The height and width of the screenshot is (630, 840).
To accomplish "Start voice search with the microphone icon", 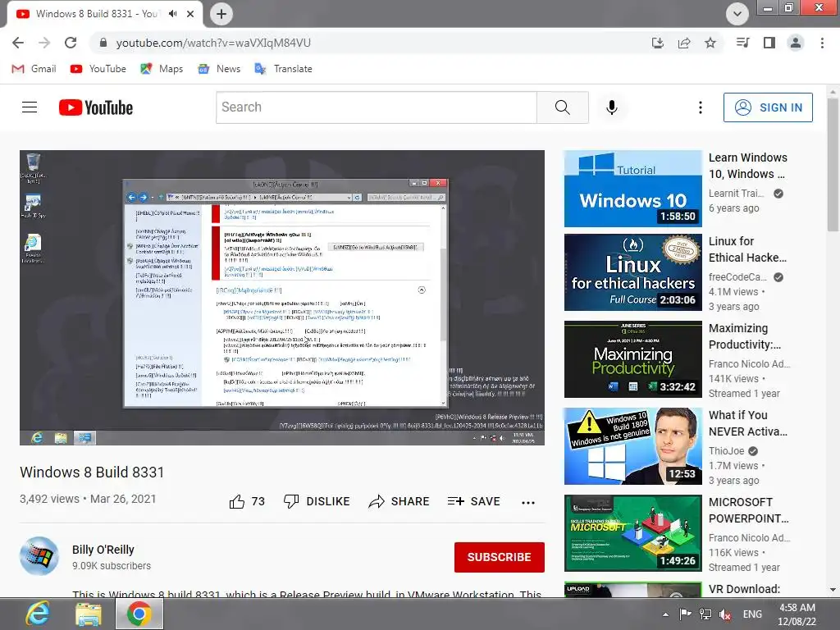I will click(x=612, y=107).
